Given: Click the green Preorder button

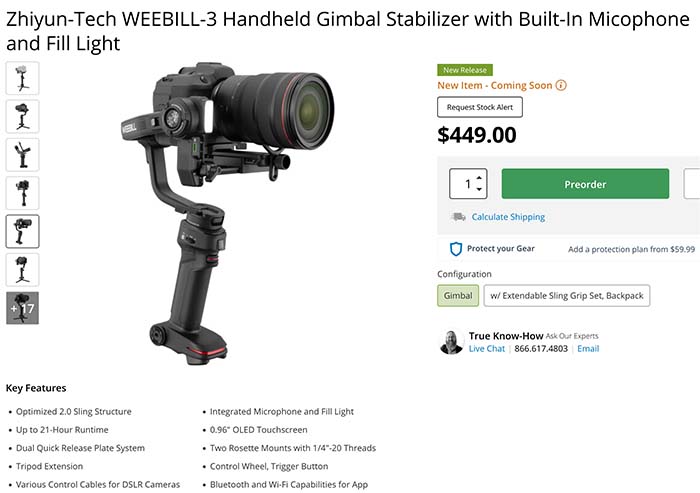Looking at the screenshot, I should 585,184.
